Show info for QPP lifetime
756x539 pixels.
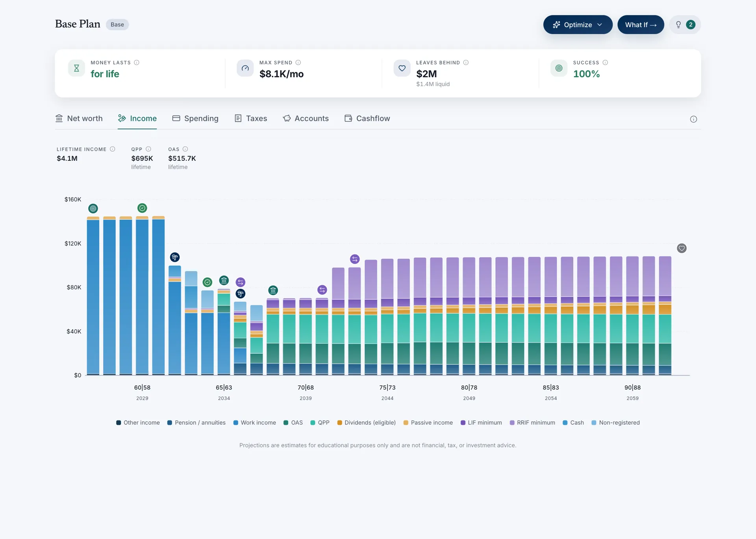tap(148, 149)
